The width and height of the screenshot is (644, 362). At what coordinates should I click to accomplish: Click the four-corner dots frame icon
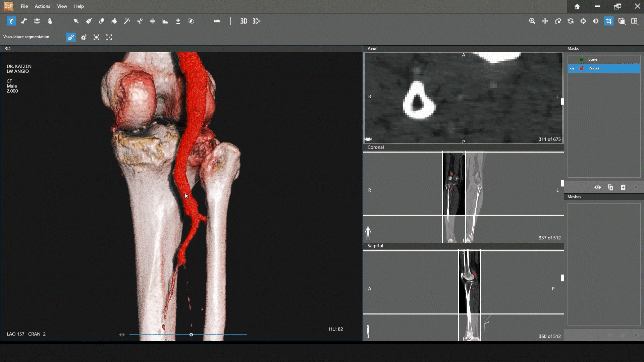(109, 37)
